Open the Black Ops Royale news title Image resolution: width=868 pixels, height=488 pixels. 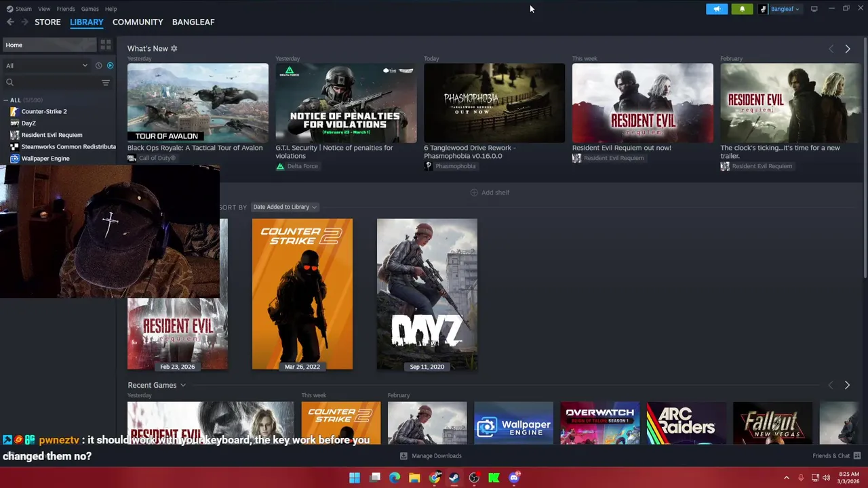pyautogui.click(x=195, y=148)
